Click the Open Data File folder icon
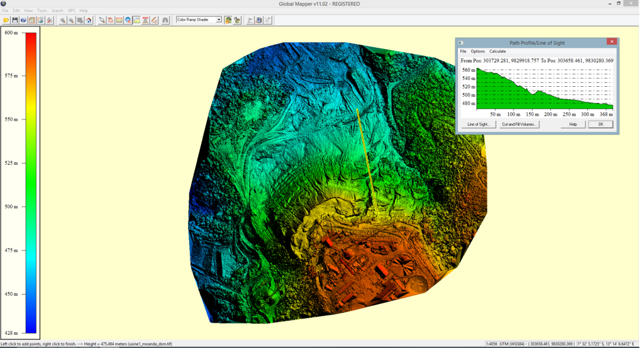Image resolution: width=644 pixels, height=348 pixels. point(6,20)
